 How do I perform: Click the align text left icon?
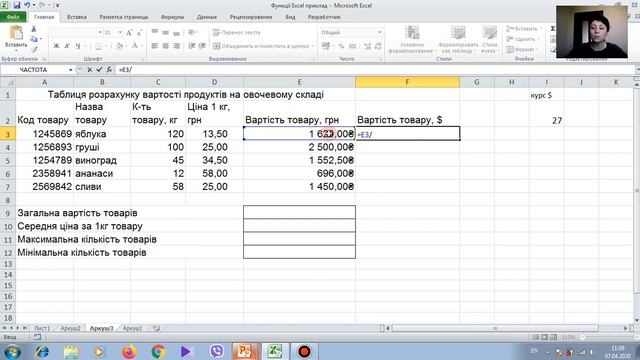155,46
